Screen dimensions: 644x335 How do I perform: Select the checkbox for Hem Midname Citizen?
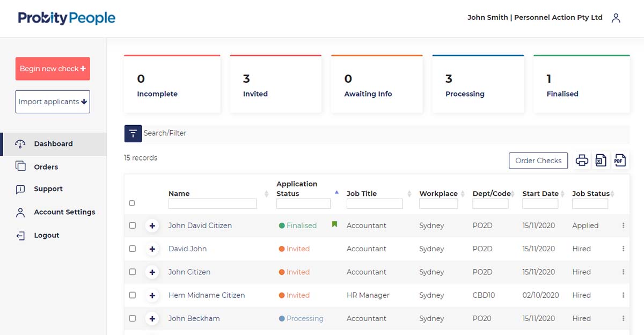[133, 295]
